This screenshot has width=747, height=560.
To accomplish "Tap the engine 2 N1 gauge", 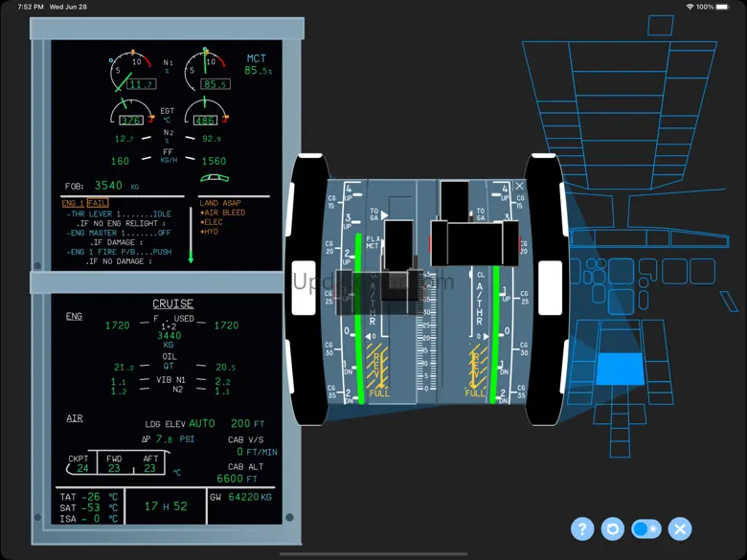I will point(207,70).
